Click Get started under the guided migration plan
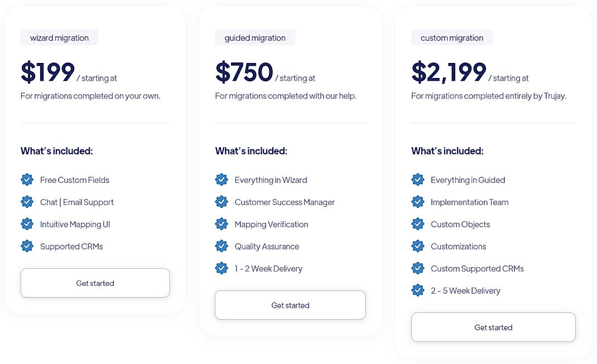597x364 pixels. point(290,305)
